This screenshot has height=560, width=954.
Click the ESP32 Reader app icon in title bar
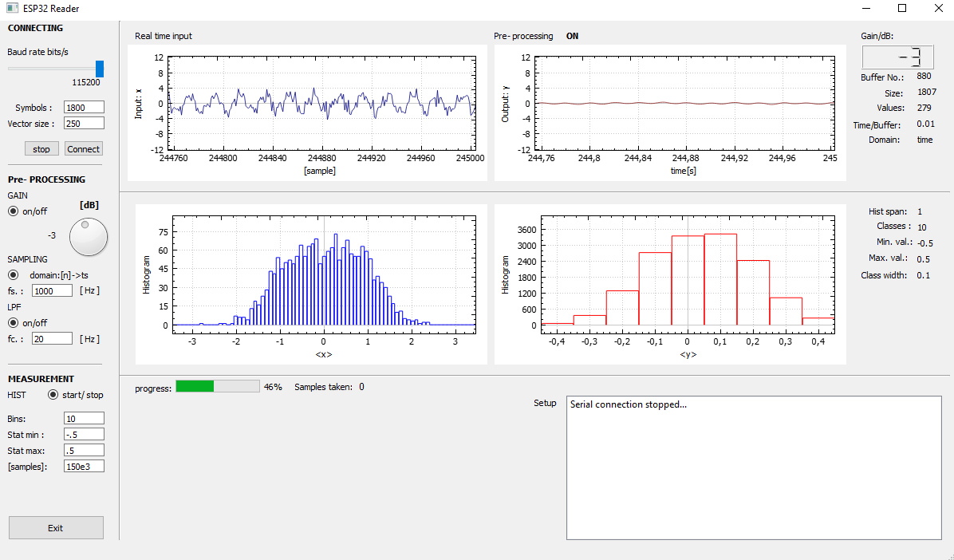(x=11, y=9)
